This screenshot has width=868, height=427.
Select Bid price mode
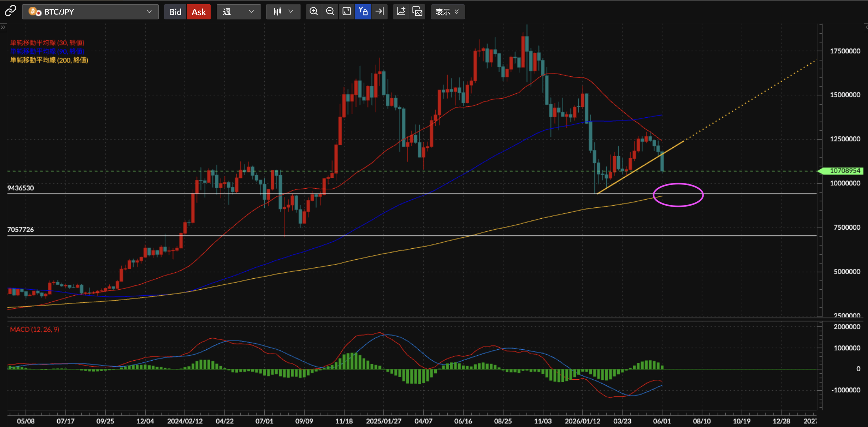[x=175, y=12]
